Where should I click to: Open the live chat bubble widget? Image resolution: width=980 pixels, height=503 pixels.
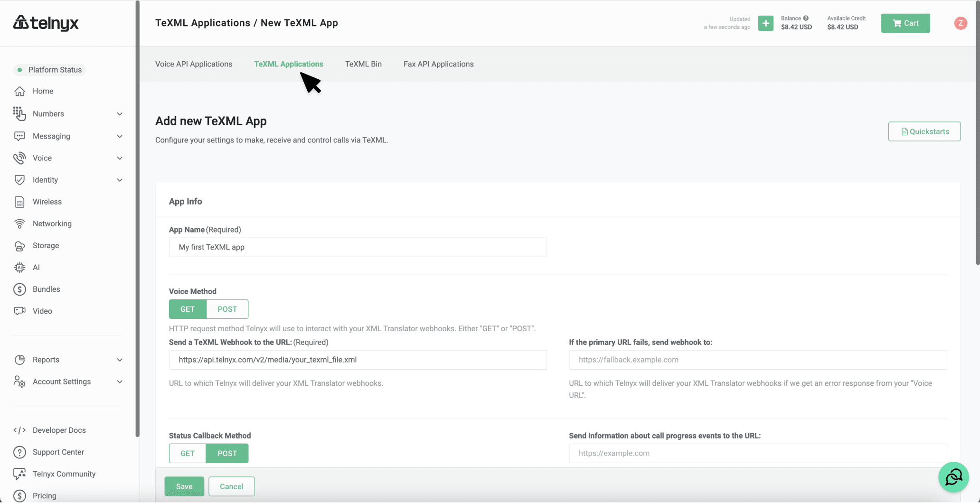953,477
